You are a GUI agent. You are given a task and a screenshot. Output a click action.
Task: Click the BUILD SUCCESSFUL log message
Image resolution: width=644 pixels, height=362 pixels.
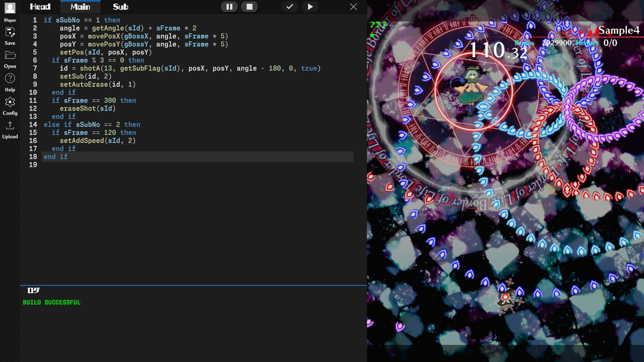pos(52,302)
